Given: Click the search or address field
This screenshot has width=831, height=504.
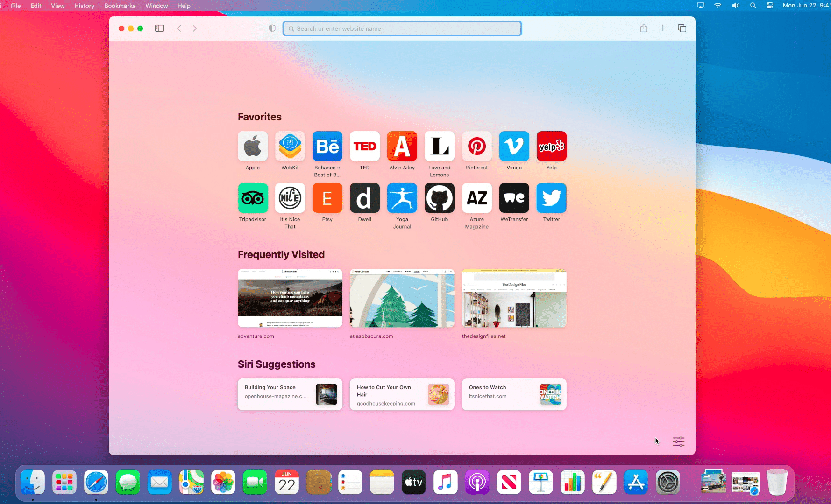Looking at the screenshot, I should (402, 28).
